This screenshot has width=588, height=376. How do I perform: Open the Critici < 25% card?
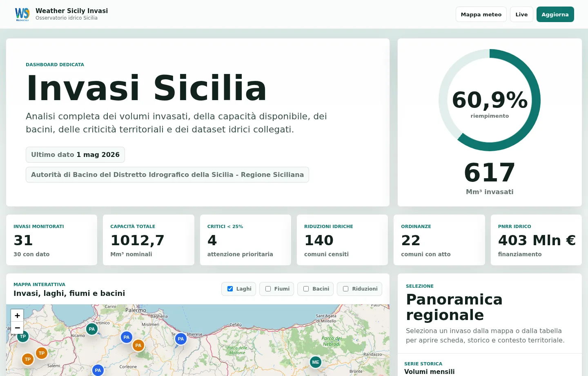coord(245,240)
